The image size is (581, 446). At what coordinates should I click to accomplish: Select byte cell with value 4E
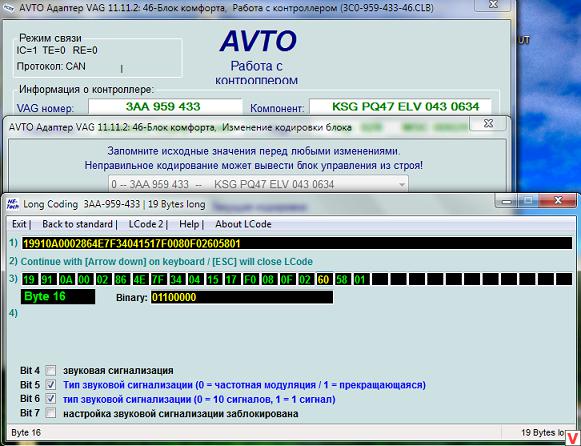tap(140, 279)
